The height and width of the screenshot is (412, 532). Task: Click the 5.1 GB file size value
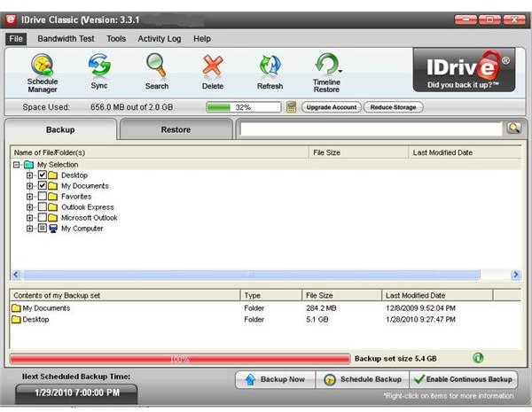coord(317,320)
